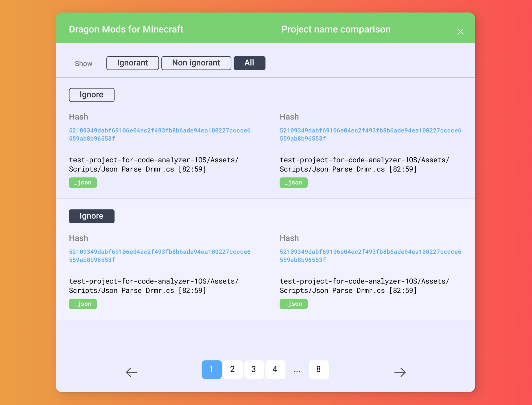This screenshot has width=532, height=405.
Task: Jump to page 8 in the pagination
Action: tap(319, 369)
